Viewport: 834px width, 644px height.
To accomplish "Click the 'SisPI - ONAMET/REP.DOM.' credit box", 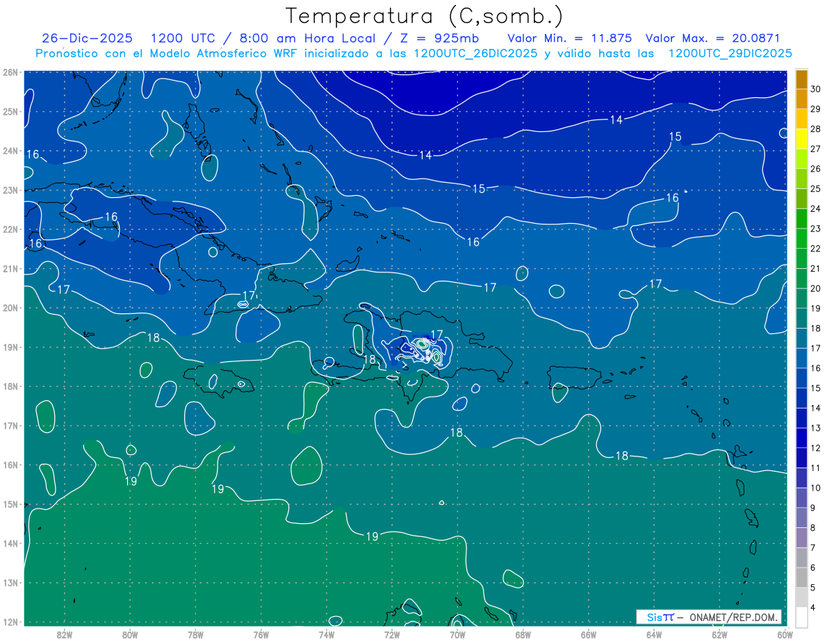I will coord(709,617).
